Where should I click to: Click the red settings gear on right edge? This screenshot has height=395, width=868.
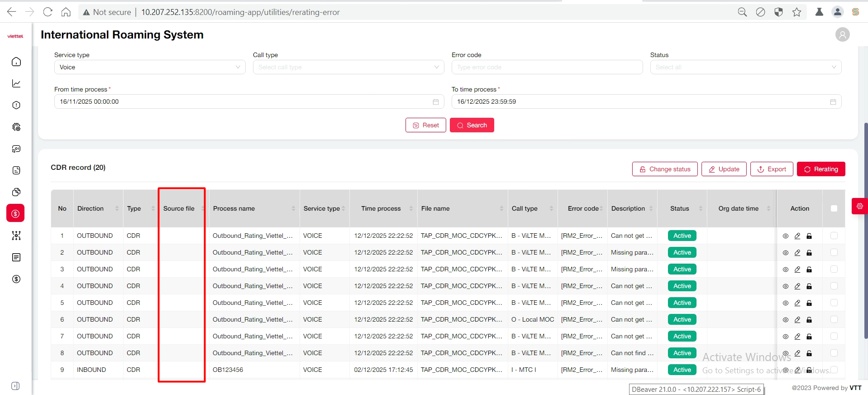coord(859,206)
